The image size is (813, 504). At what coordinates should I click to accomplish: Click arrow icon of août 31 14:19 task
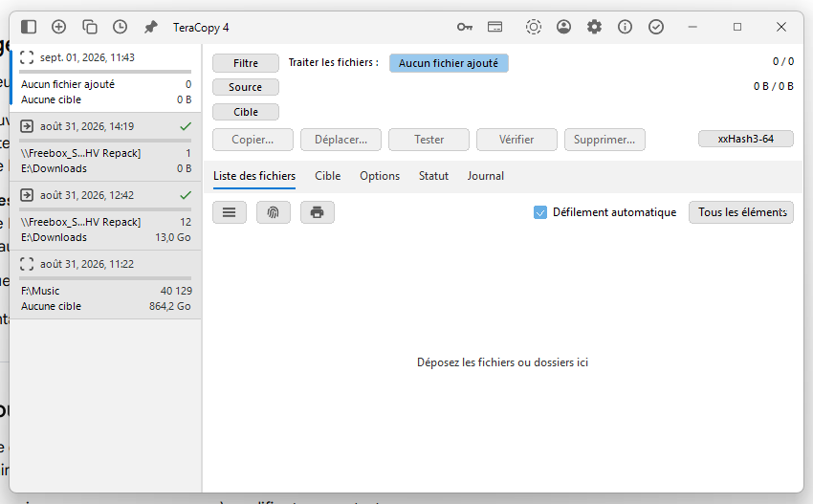pos(27,126)
